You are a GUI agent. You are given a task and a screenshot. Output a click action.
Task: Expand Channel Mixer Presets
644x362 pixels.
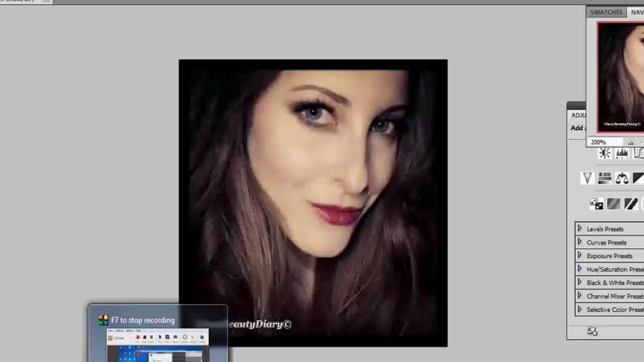(580, 296)
